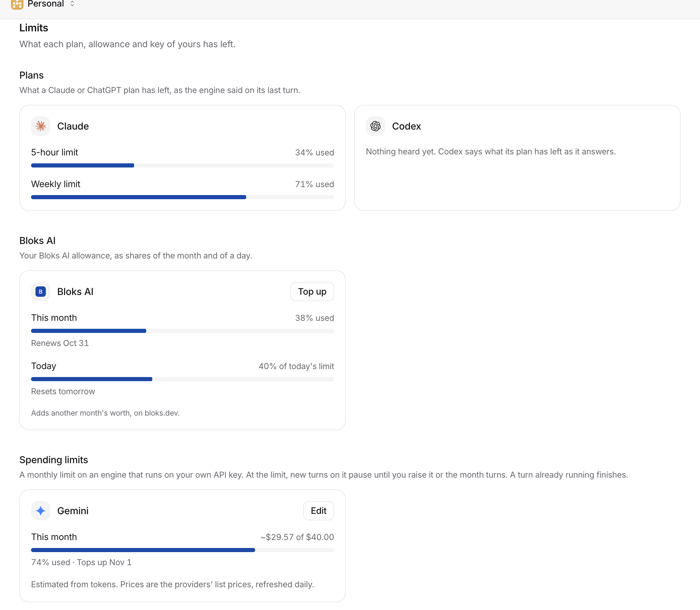Viewport: 700px width, 610px height.
Task: Click the Codex OpenAI logo icon
Action: click(375, 126)
